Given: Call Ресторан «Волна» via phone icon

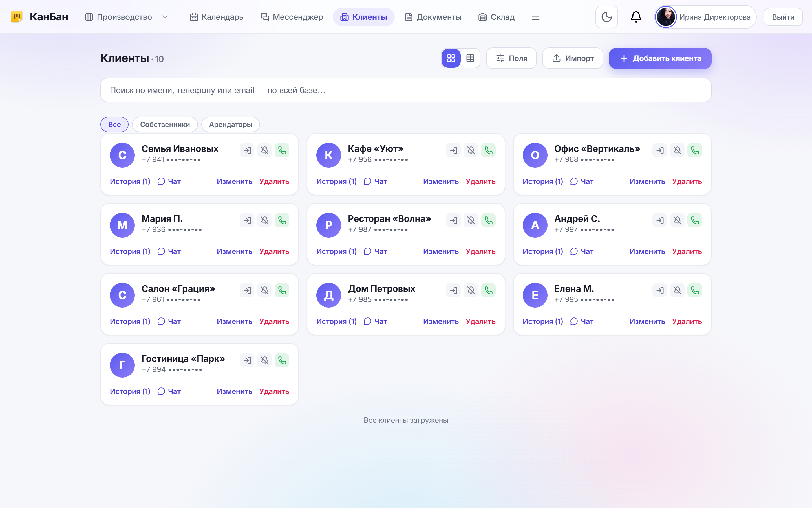Looking at the screenshot, I should click(x=488, y=220).
